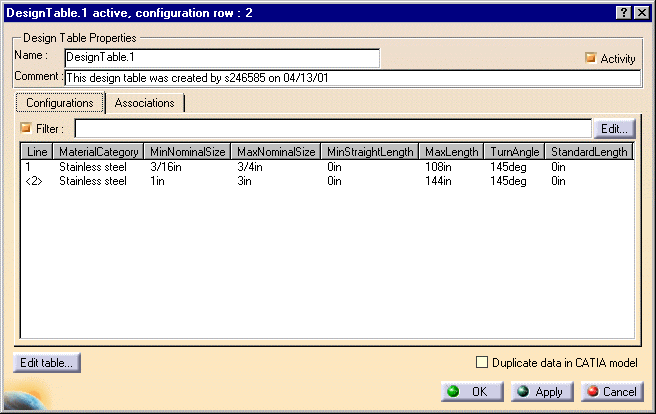Screen dimensions: 656x414
Task: Open Edit table... button
Action: point(46,363)
